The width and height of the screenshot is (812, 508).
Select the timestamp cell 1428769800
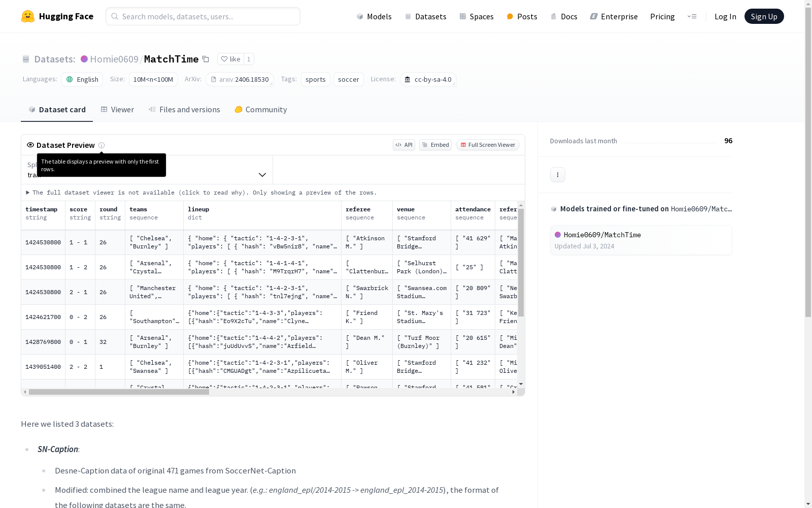click(43, 342)
